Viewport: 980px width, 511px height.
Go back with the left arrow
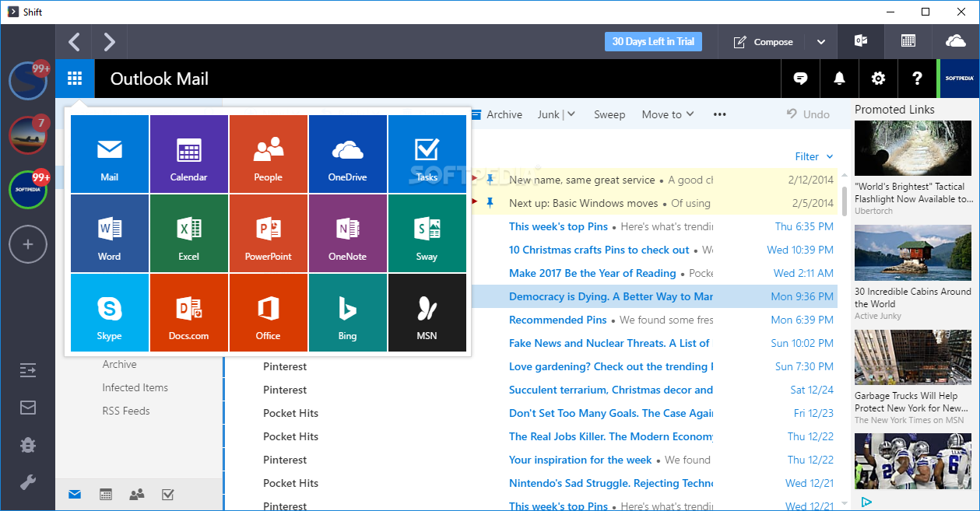(74, 41)
